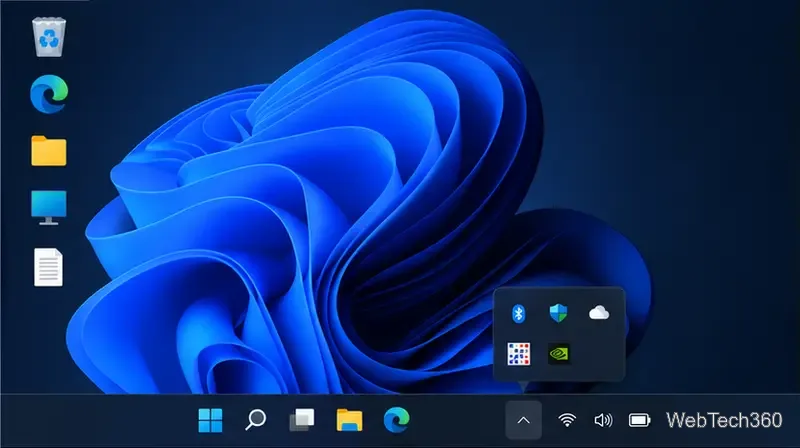Launch File Explorer from the taskbar

pyautogui.click(x=349, y=420)
